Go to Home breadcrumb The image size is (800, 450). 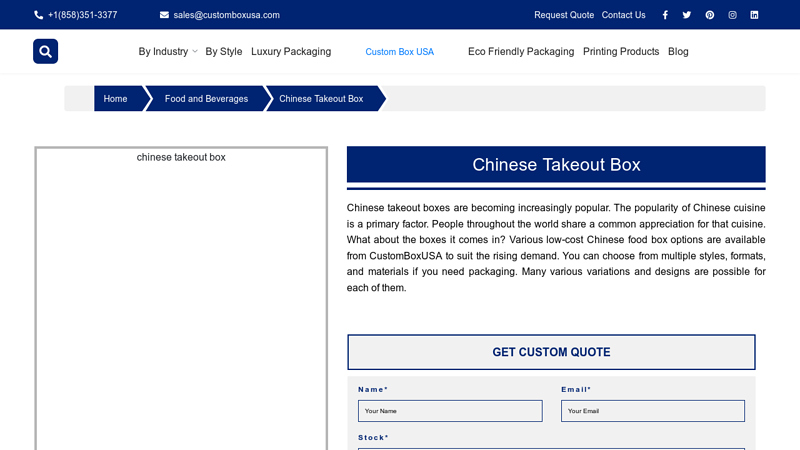pos(115,99)
